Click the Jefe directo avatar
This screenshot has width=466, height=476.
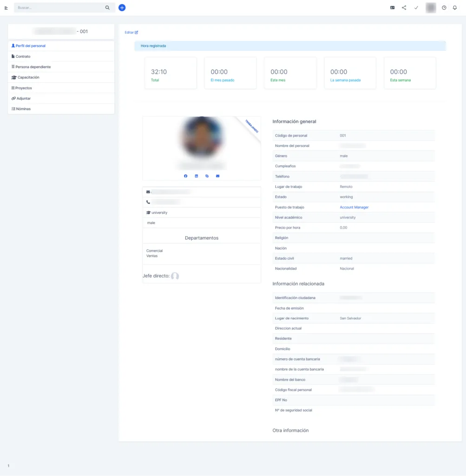tap(175, 276)
